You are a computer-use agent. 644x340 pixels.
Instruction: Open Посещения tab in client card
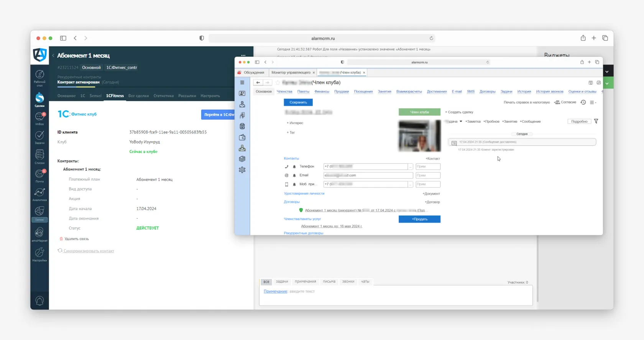click(x=363, y=92)
